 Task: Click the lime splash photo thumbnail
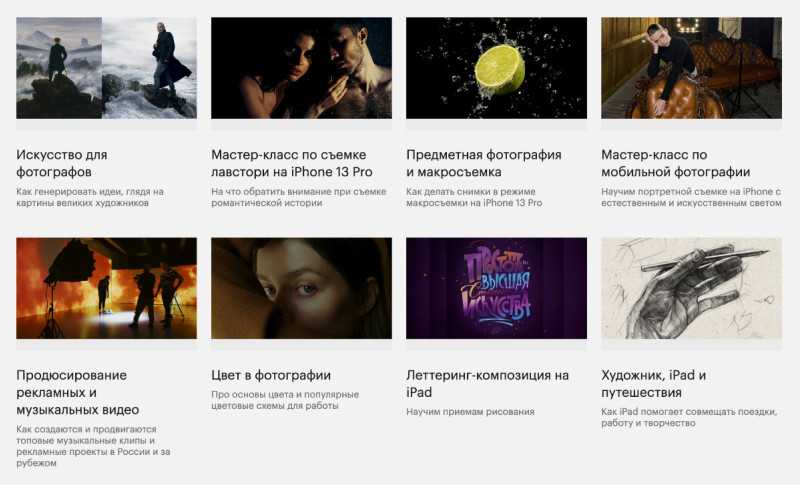pyautogui.click(x=496, y=68)
